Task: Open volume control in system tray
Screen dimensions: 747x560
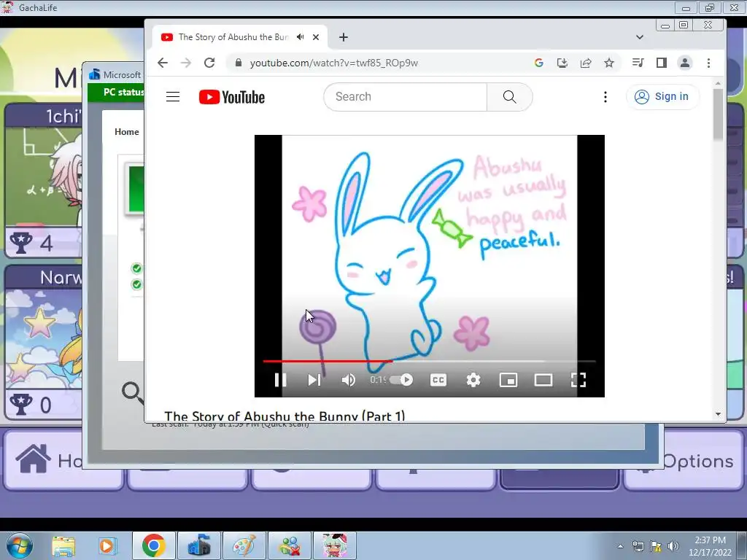Action: click(x=673, y=546)
